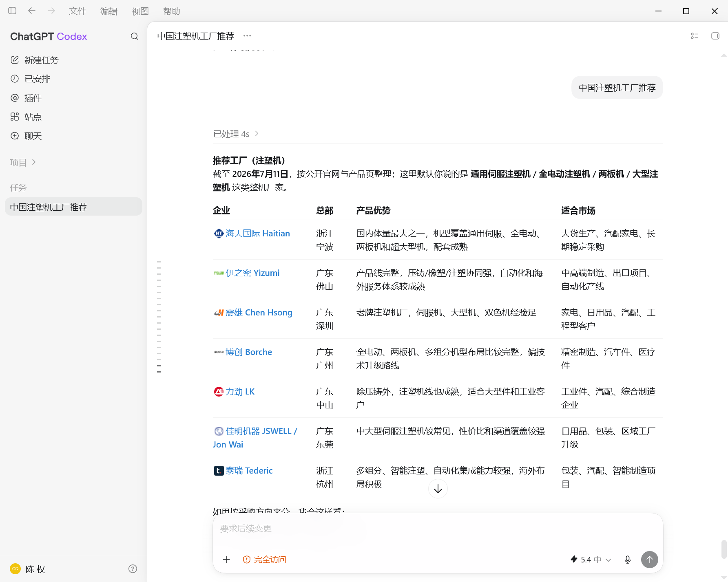The image size is (728, 582).
Task: Expand the 项目 projects chevron
Action: 34,162
